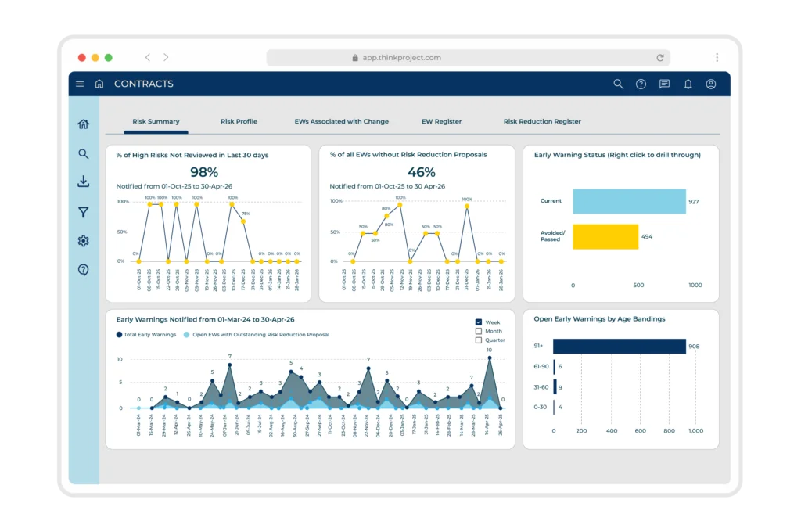Open the hamburger menu in header
Viewport: 801px width, 532px height.
[x=80, y=84]
